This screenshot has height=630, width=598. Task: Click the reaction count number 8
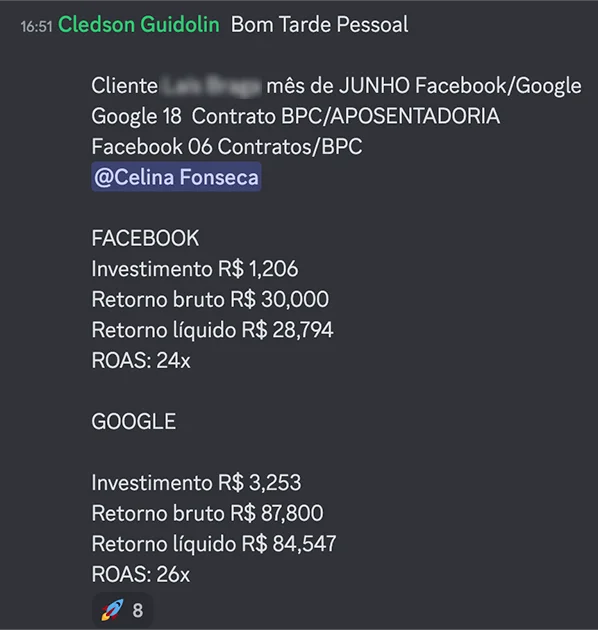click(x=137, y=611)
